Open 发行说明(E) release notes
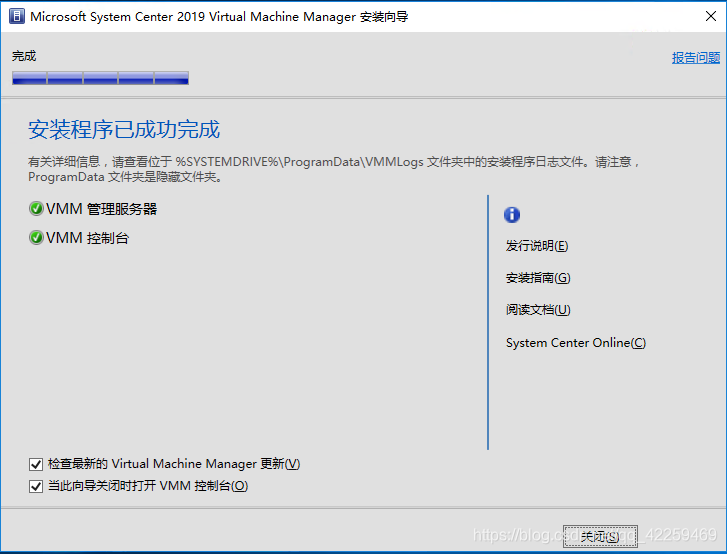Image resolution: width=727 pixels, height=554 pixels. pos(537,246)
